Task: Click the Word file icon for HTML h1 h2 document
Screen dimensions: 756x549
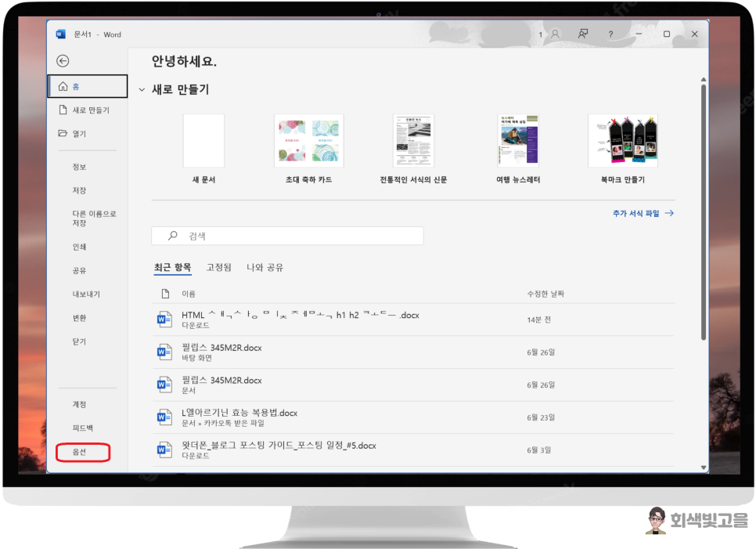Action: pos(164,320)
